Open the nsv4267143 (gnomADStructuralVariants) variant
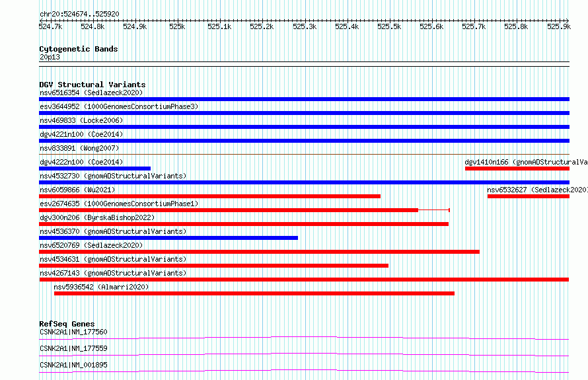The image size is (588, 380). [113, 273]
